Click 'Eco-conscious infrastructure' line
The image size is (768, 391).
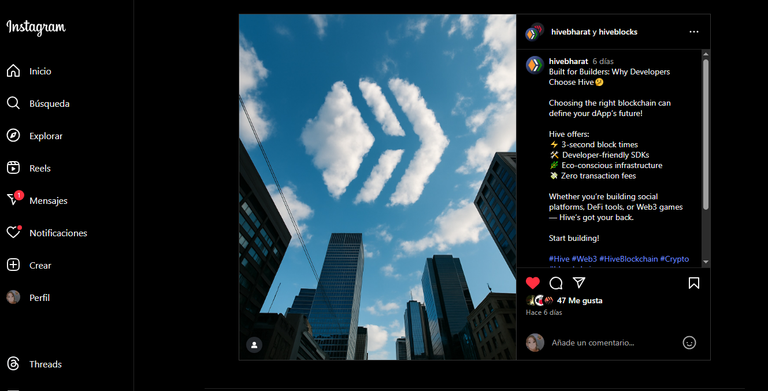[606, 165]
